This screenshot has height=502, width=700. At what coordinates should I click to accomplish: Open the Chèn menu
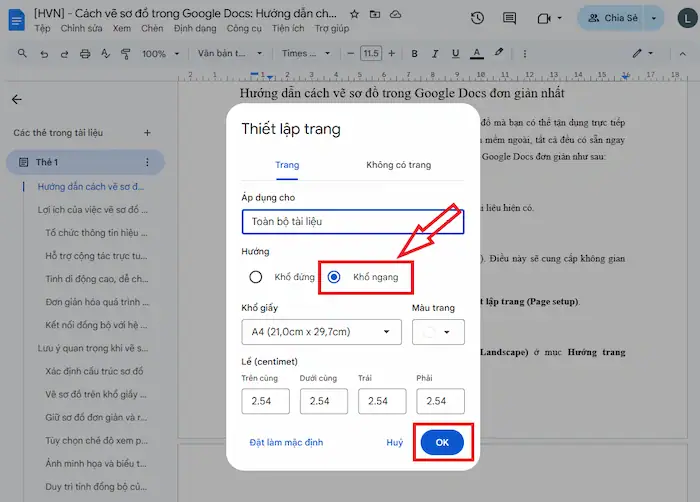tap(152, 29)
